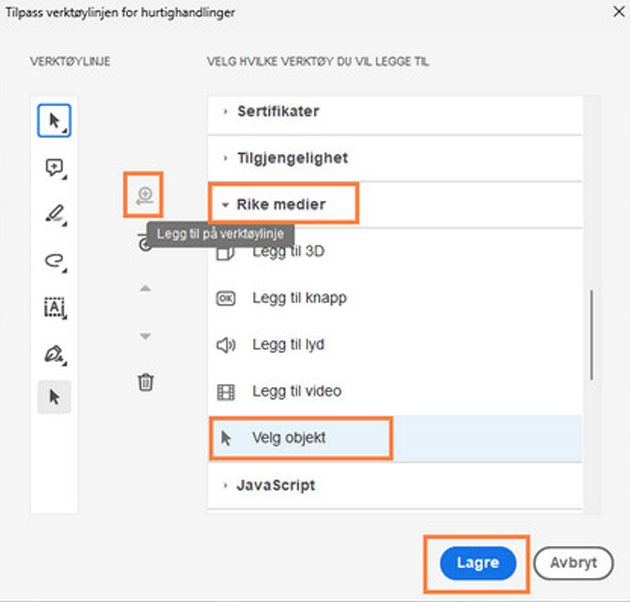
Task: Select Legg til 3D item
Action: [288, 252]
